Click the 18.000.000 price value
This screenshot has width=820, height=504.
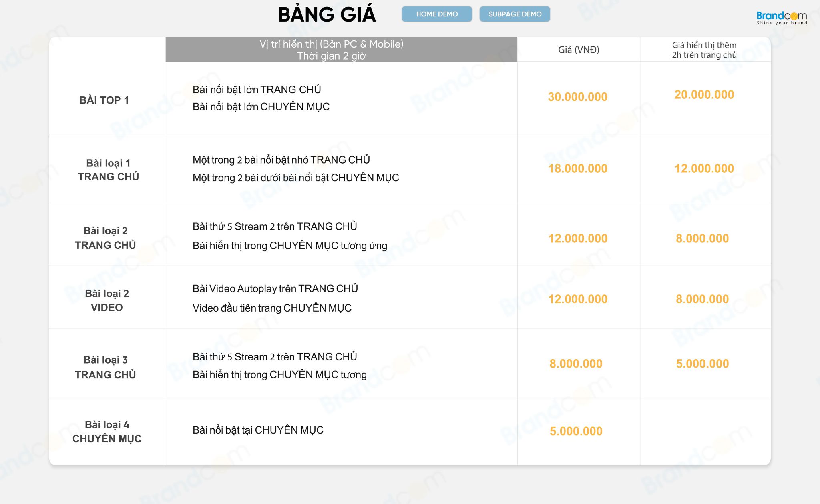click(577, 168)
